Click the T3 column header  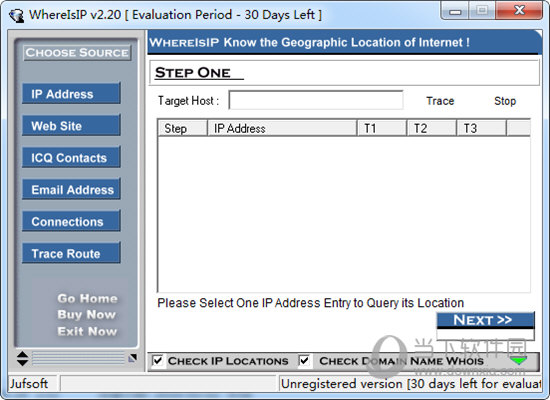[x=482, y=128]
